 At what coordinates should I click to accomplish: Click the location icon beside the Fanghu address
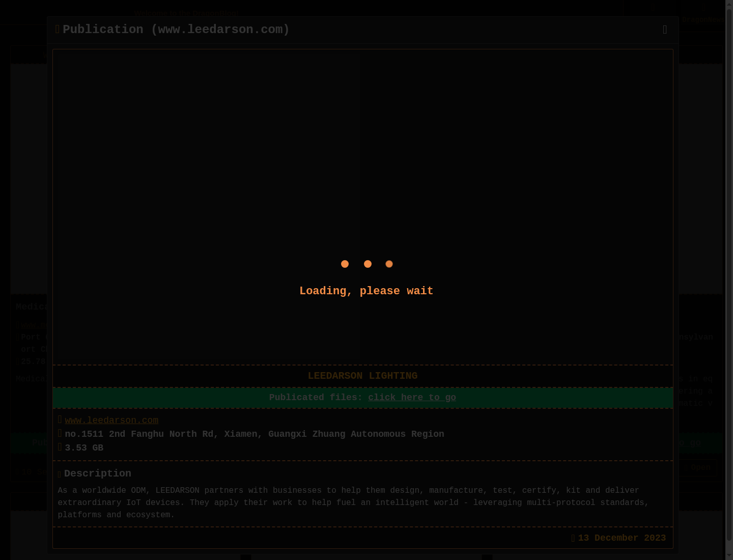click(x=60, y=433)
